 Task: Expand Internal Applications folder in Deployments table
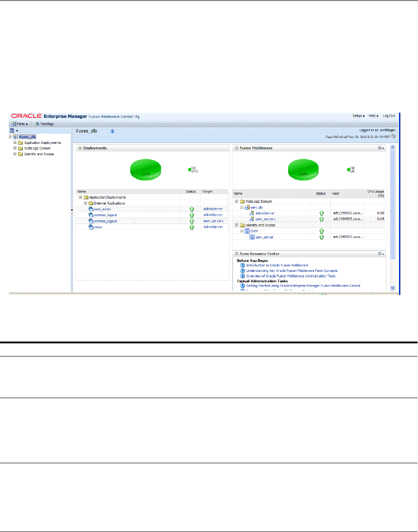(x=85, y=203)
